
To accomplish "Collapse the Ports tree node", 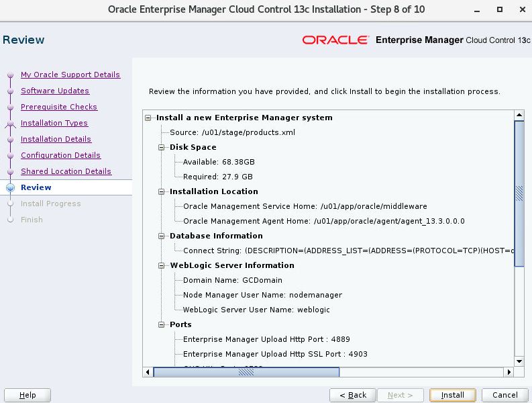I will 162,324.
